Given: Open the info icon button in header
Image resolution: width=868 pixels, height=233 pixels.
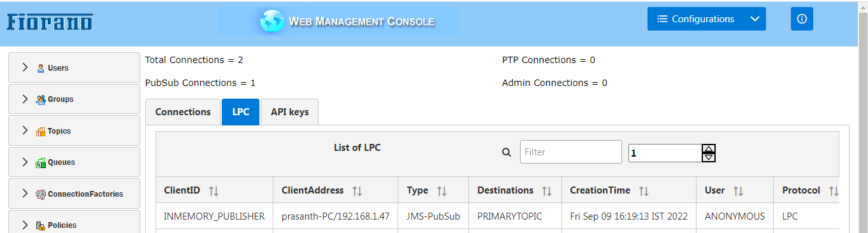Looking at the screenshot, I should 802,19.
